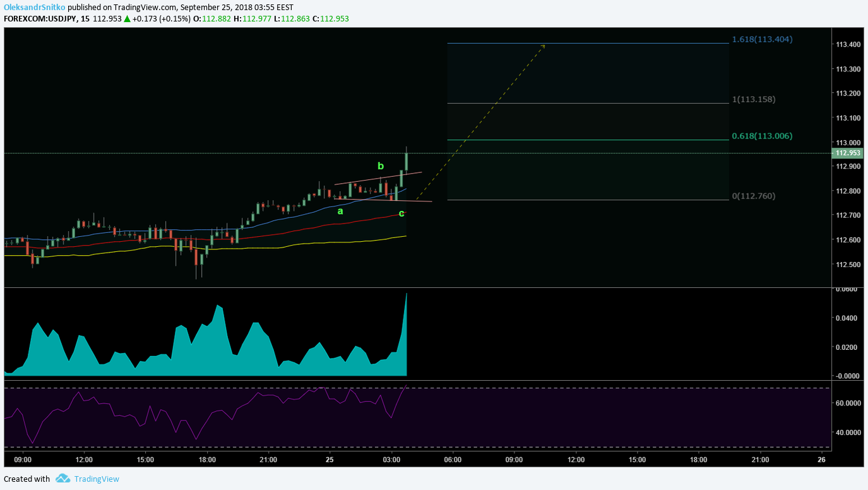Click the 0.0400 indicator axis value
This screenshot has width=868, height=490.
(848, 318)
